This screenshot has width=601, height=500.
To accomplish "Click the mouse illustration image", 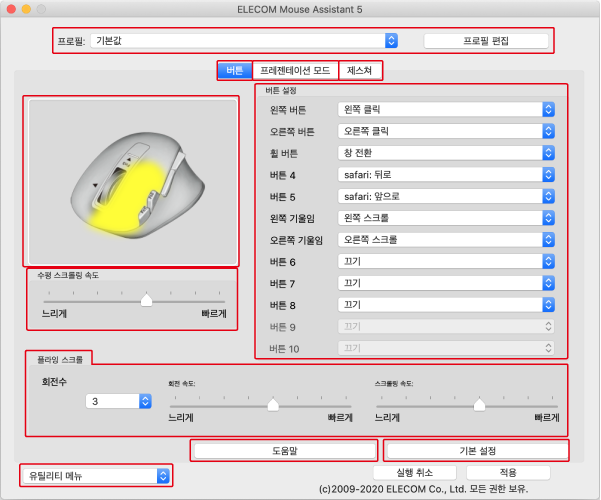I will tap(133, 182).
